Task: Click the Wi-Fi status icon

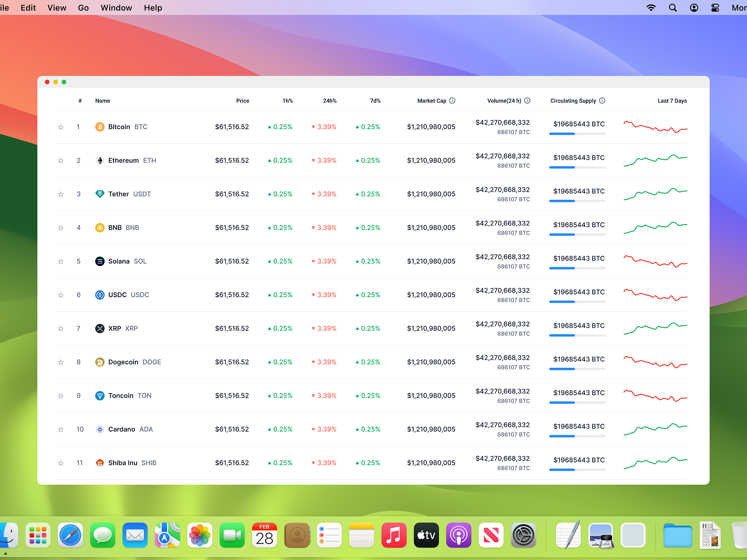Action: coord(651,7)
